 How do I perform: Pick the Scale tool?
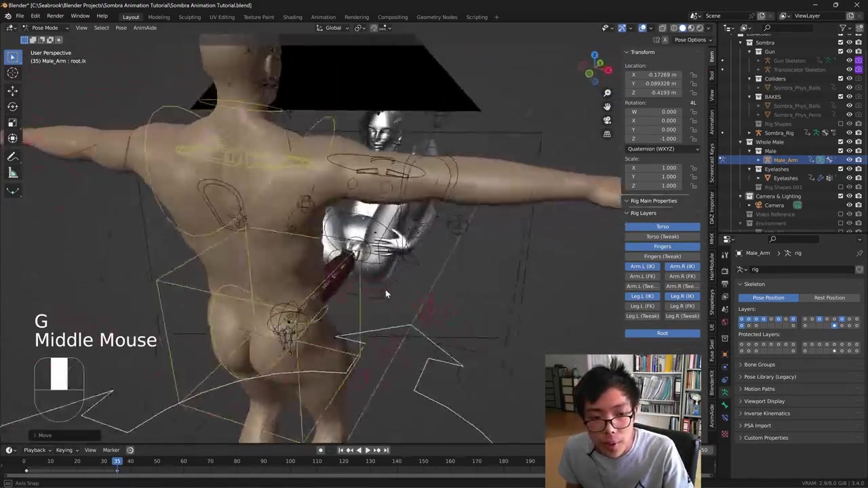coord(12,123)
